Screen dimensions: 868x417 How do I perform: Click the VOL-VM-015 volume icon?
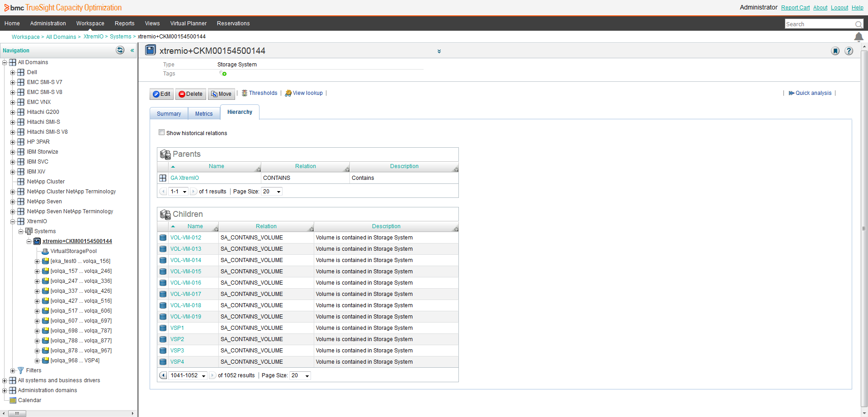[163, 272]
